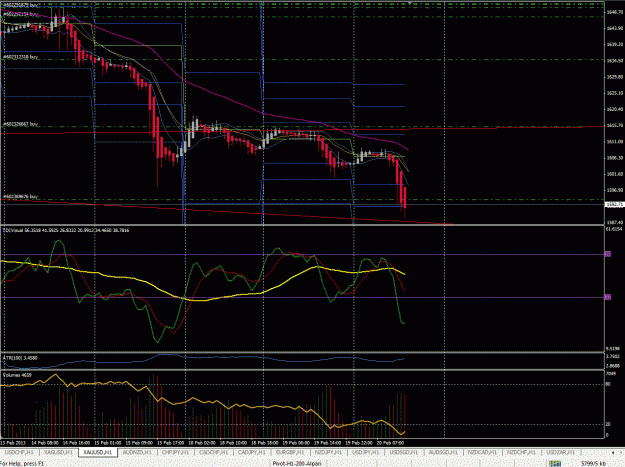Click the 15 Feb 17:00 time axis label

pyautogui.click(x=170, y=443)
